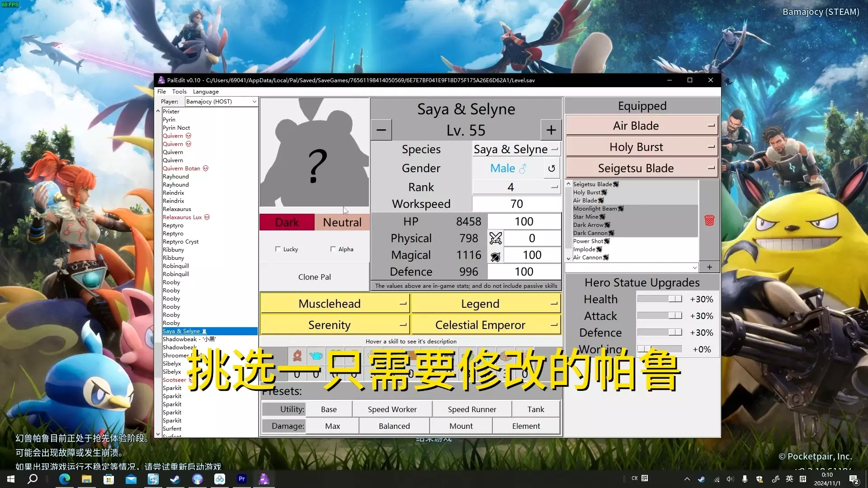
Task: Toggle the Lucky checkbox
Action: [278, 249]
